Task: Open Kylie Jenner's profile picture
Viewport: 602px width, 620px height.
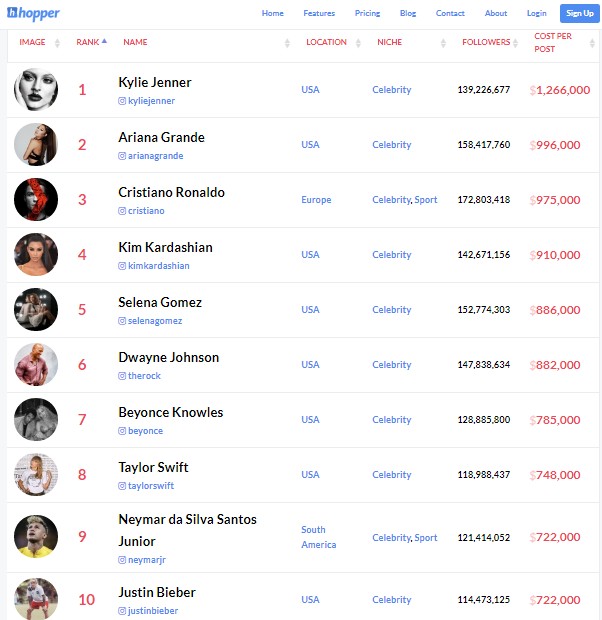Action: coord(36,89)
